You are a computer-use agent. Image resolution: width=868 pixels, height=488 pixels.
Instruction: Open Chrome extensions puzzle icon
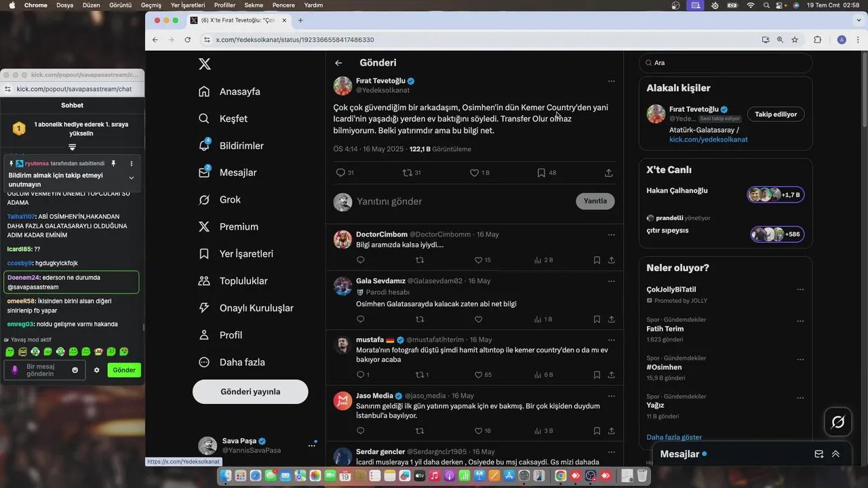[817, 40]
